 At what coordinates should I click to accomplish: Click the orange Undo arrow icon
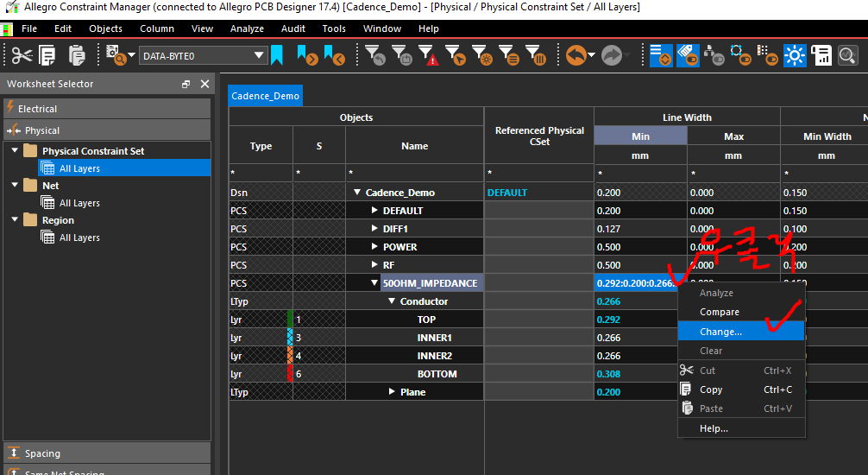click(576, 55)
